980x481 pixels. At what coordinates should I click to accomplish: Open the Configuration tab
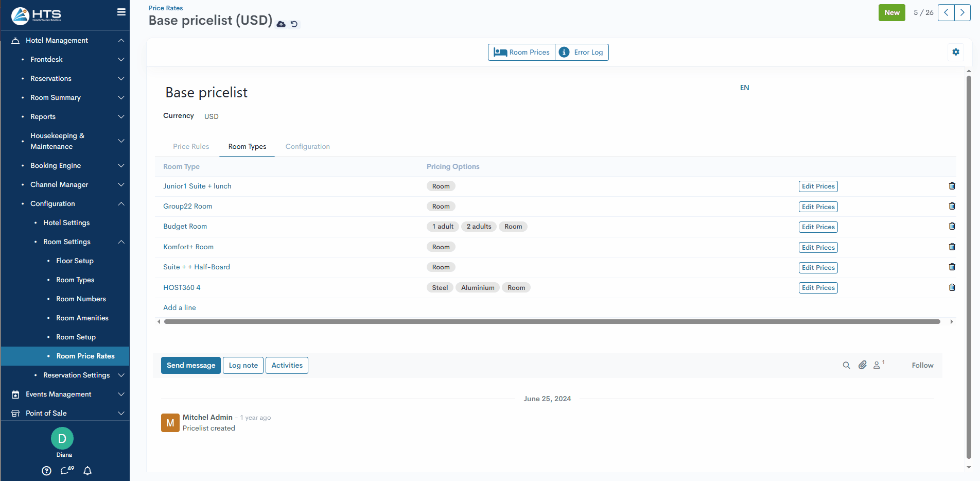coord(307,146)
